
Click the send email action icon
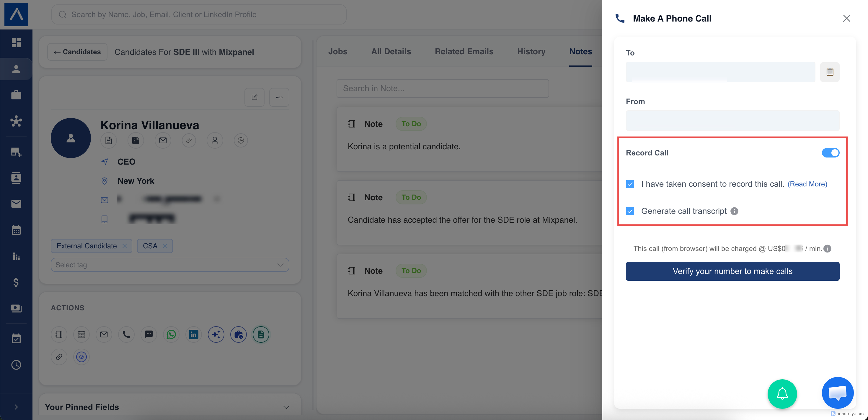point(104,334)
